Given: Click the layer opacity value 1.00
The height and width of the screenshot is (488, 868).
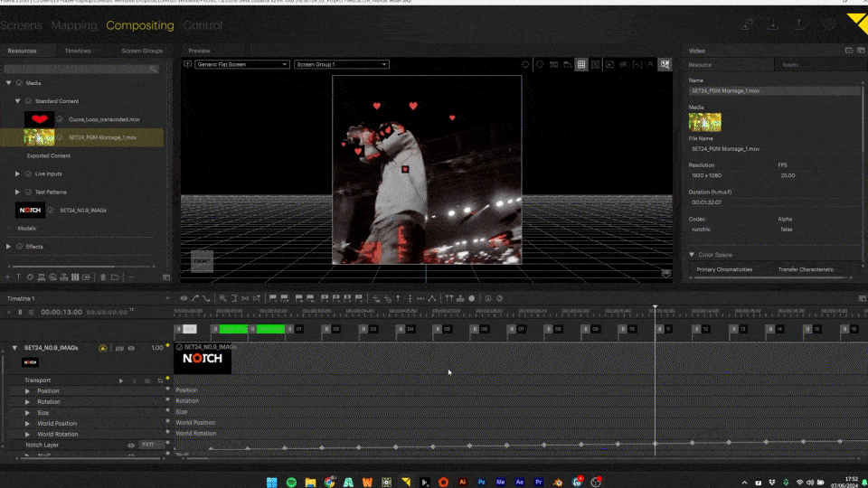Looking at the screenshot, I should (157, 348).
